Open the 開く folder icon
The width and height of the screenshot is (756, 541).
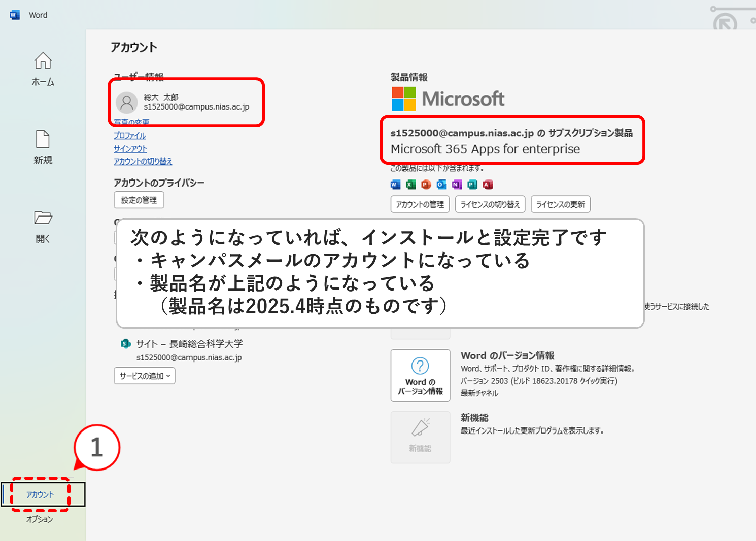43,218
